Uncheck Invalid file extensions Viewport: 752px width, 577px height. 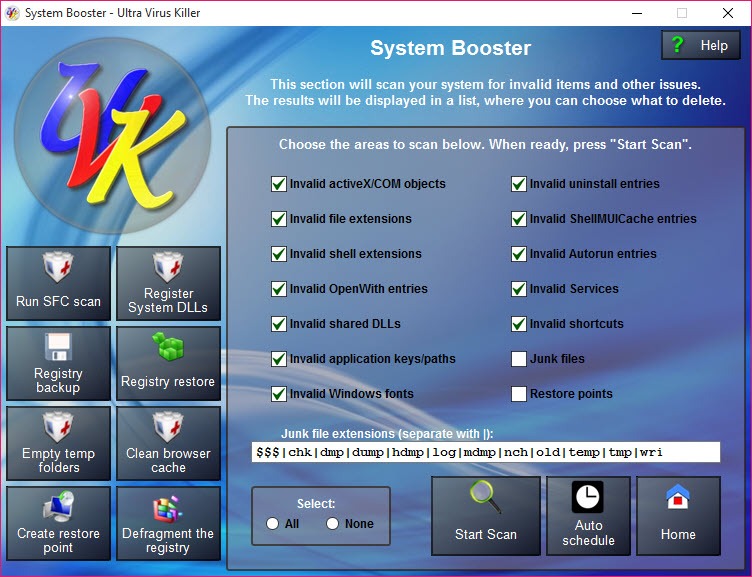click(279, 219)
